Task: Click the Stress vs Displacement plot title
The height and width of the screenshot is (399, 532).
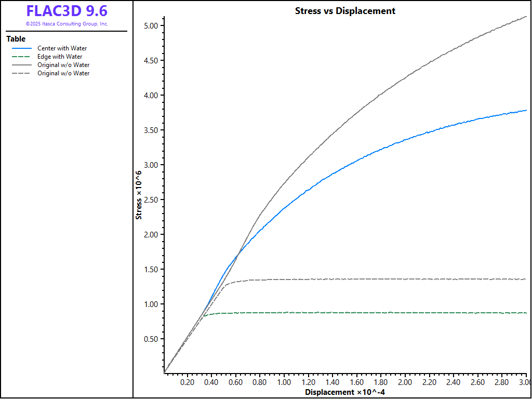Action: 345,11
